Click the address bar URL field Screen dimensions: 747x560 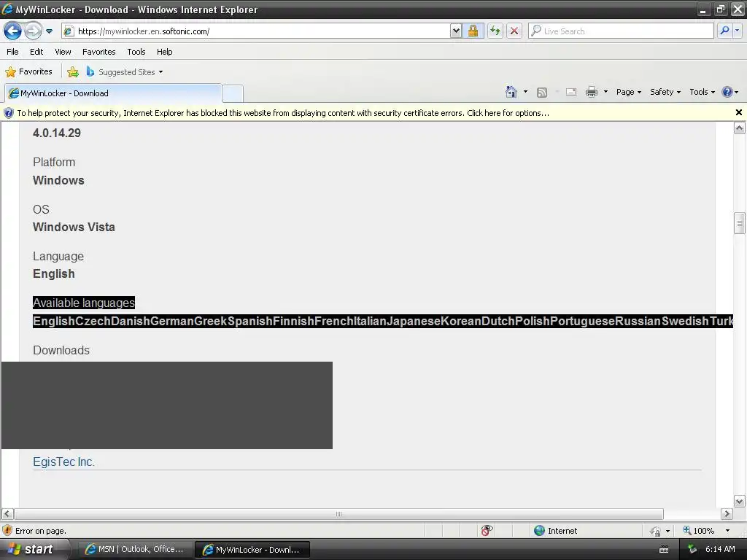[x=256, y=31]
